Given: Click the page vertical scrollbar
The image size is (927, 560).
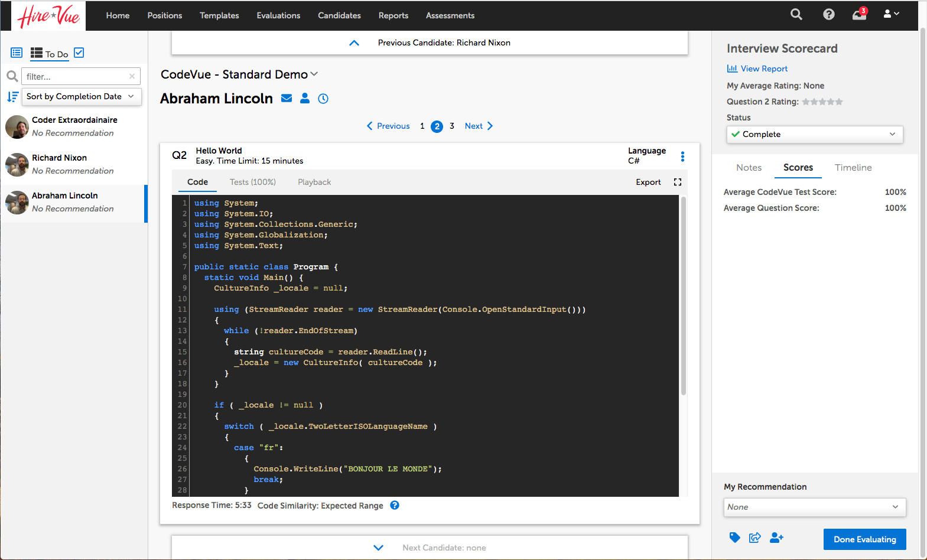Looking at the screenshot, I should [x=923, y=294].
